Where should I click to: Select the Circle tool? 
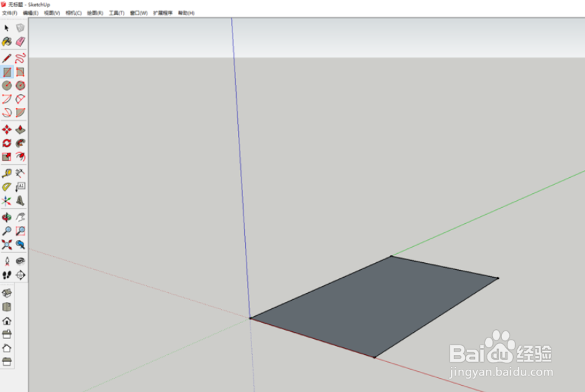point(7,85)
